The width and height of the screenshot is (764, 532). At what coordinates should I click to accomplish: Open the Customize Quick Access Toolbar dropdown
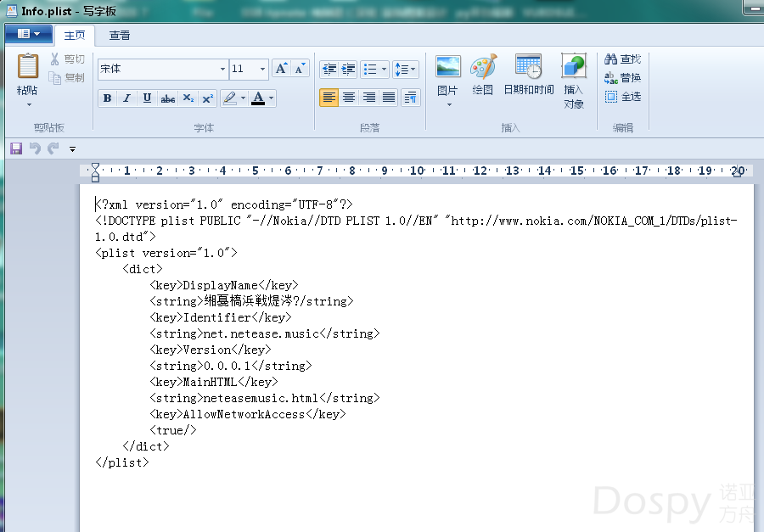click(72, 149)
